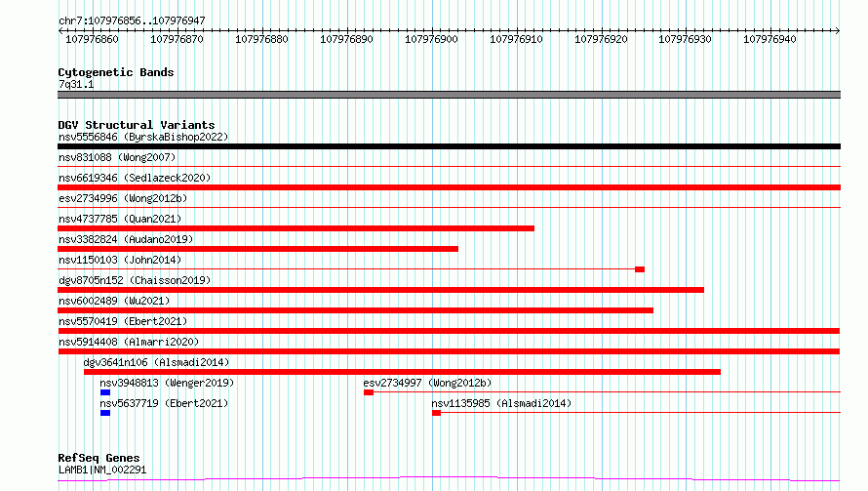Select the thick red nsv6619346 variant bar
The height and width of the screenshot is (491, 868).
pyautogui.click(x=449, y=187)
